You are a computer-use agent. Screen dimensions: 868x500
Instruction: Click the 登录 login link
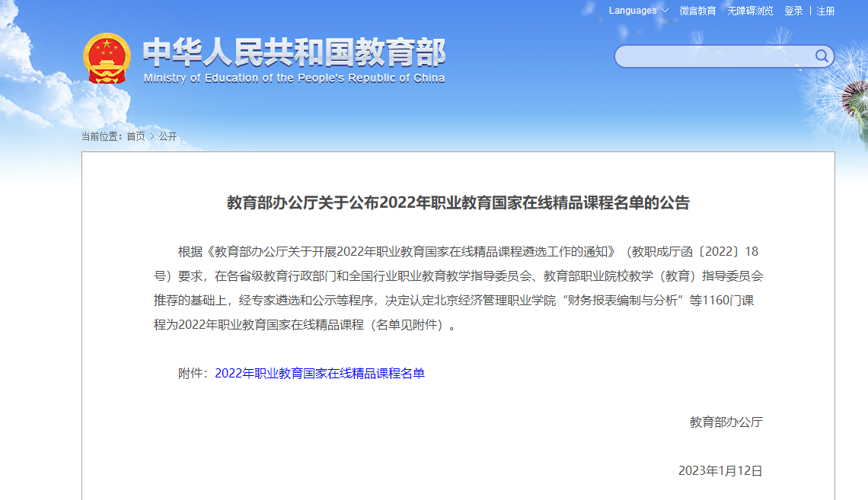click(793, 11)
